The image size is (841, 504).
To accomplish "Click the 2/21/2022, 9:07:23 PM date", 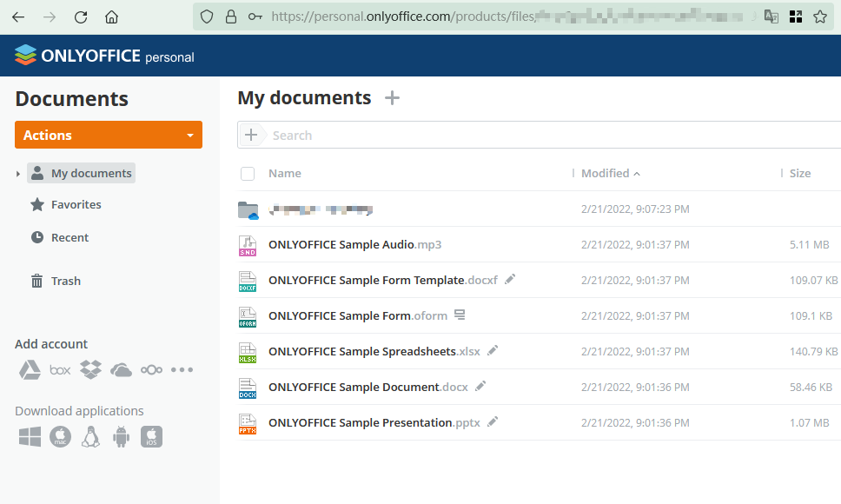I will tap(635, 209).
